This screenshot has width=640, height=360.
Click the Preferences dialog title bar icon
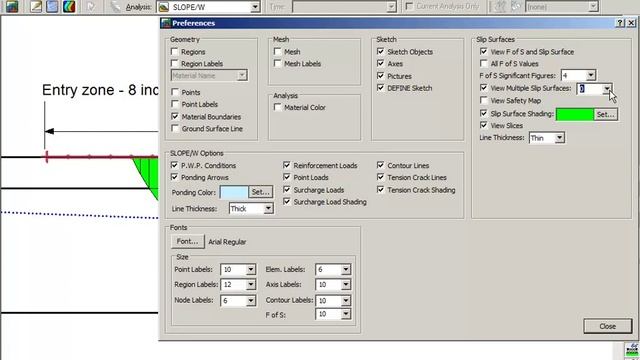coord(166,23)
